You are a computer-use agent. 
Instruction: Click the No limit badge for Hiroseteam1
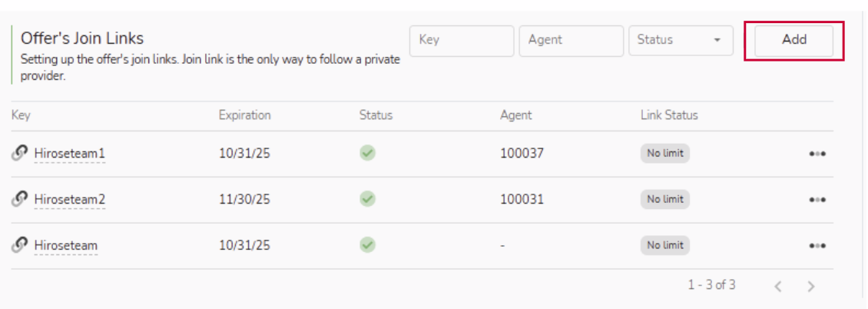pyautogui.click(x=665, y=154)
